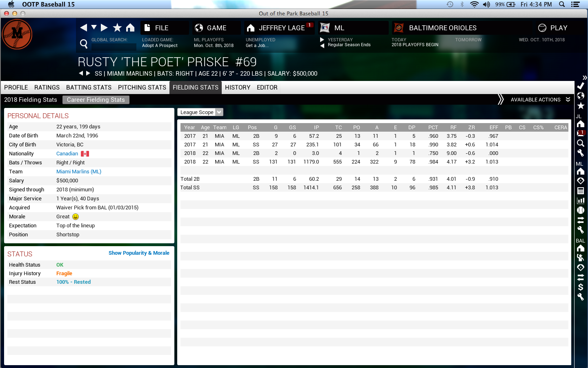Switch to Career Fielding Stats view
Screen dimensions: 588x368
96,100
